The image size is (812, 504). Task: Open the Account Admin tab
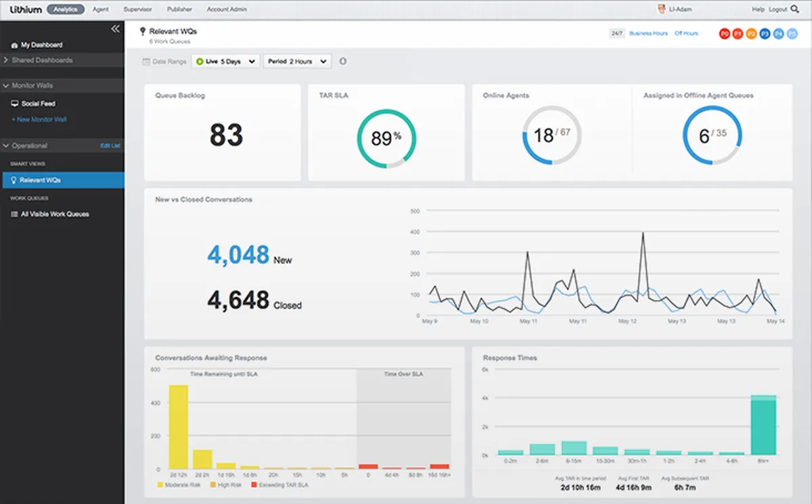pyautogui.click(x=228, y=9)
